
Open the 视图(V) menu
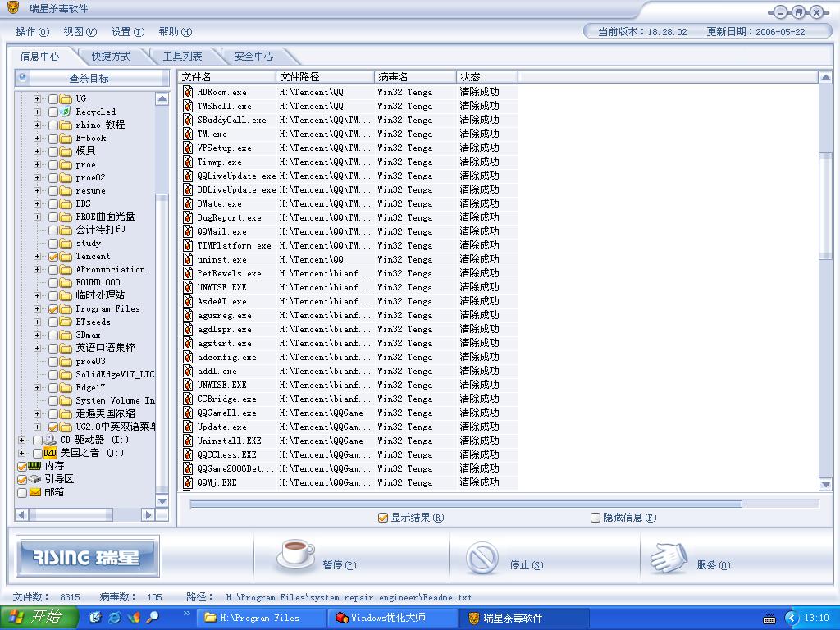80,32
